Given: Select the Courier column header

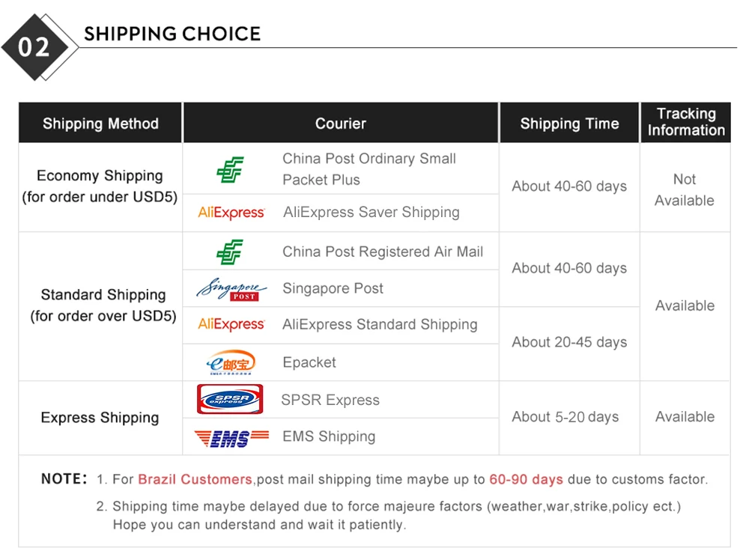Looking at the screenshot, I should click(341, 124).
